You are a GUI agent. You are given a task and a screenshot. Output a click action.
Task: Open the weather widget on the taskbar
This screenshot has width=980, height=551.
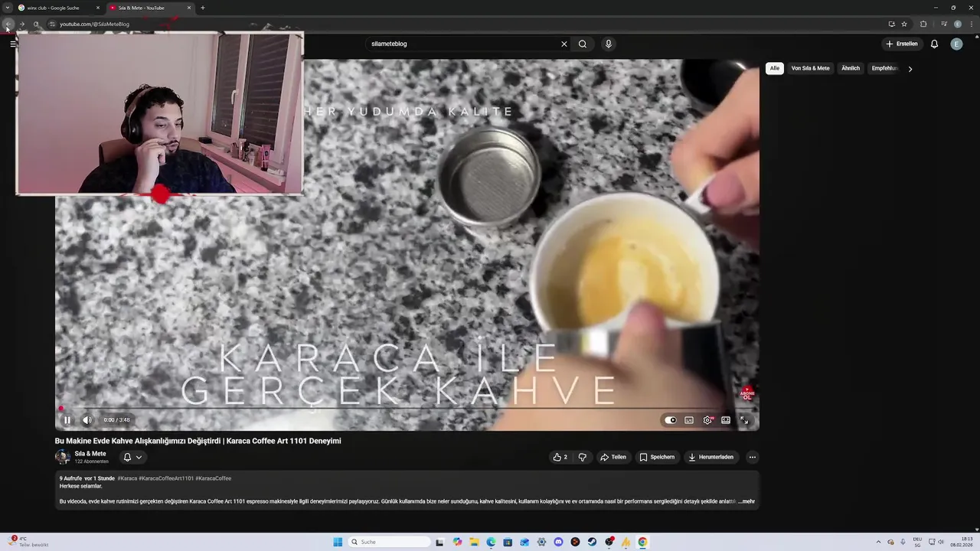coord(29,542)
